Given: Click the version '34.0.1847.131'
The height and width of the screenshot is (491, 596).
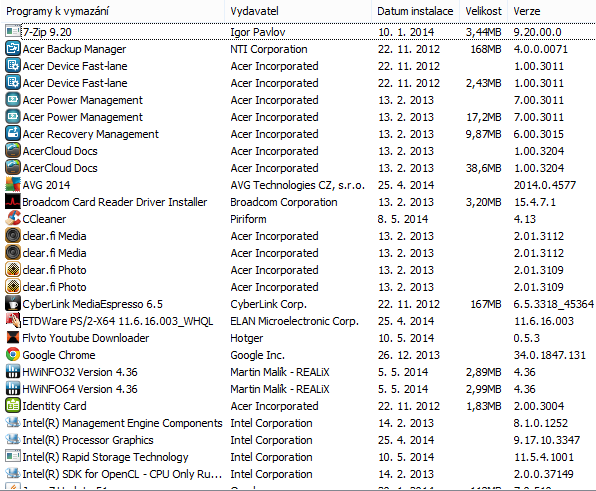Looking at the screenshot, I should (x=550, y=355).
